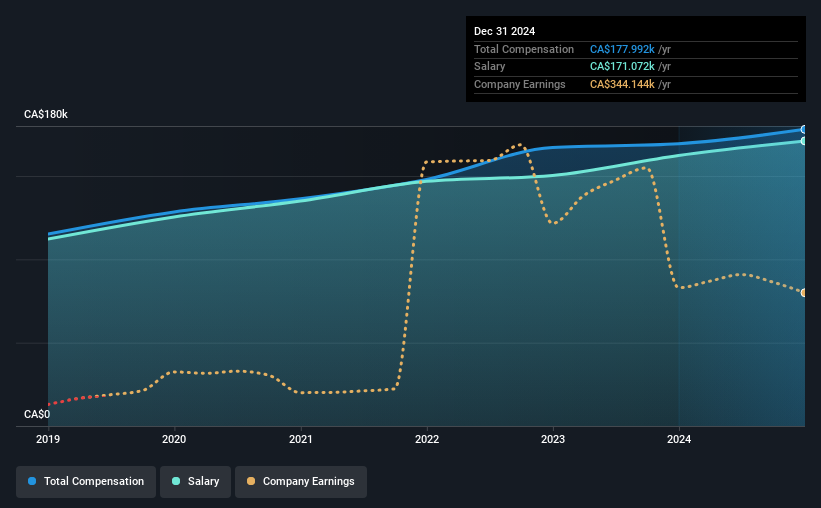
Task: Click the 2022 x-axis label
Action: (x=427, y=439)
